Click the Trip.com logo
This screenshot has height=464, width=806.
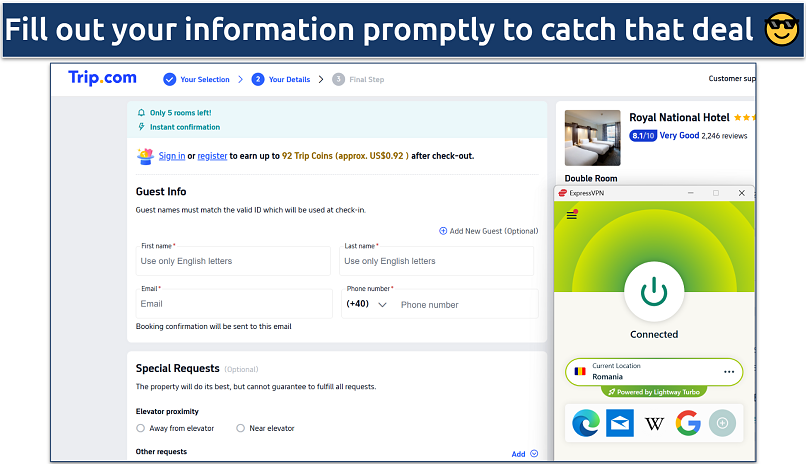point(102,78)
